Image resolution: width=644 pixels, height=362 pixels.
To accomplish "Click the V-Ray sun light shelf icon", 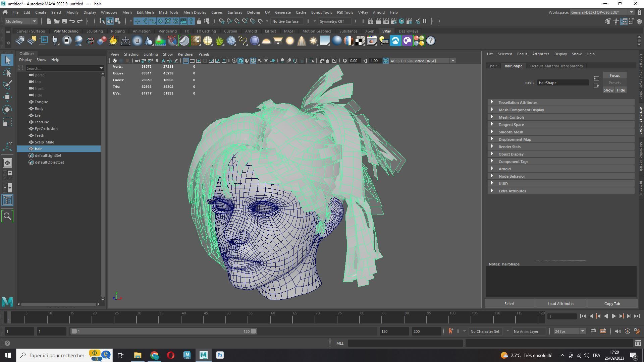I will (x=313, y=41).
